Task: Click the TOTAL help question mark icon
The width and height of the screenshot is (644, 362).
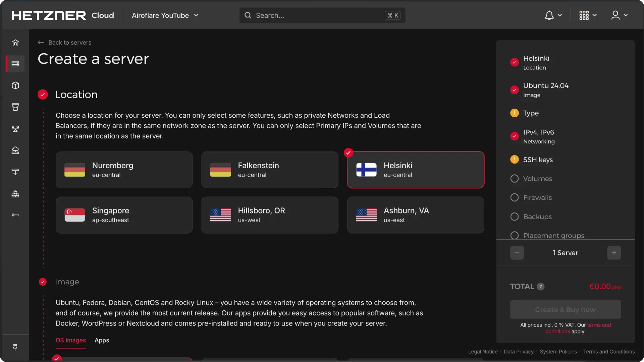Action: tap(540, 287)
